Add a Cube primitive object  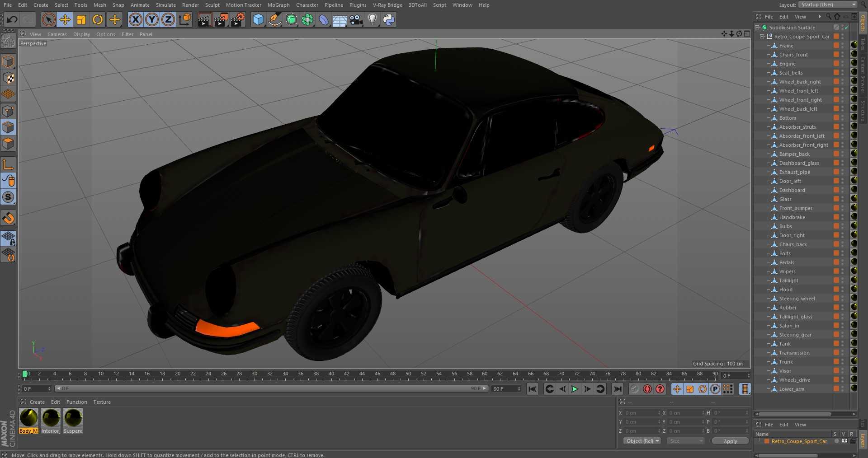coord(258,19)
